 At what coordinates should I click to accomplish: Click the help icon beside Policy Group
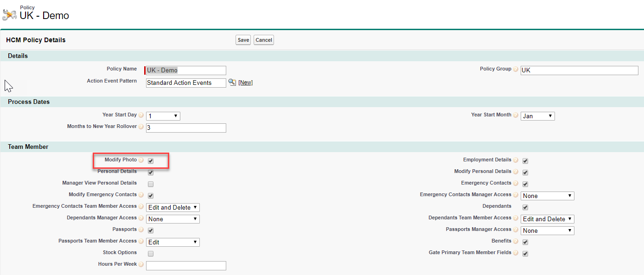point(516,69)
